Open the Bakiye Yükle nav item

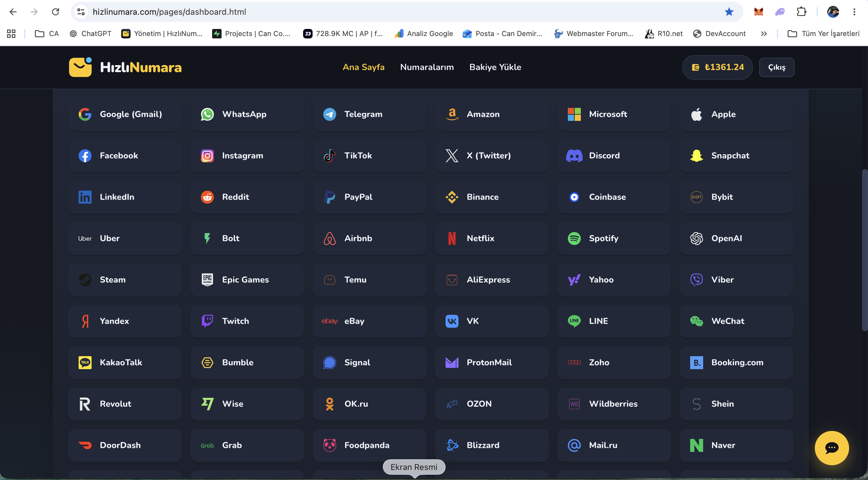[x=495, y=67]
